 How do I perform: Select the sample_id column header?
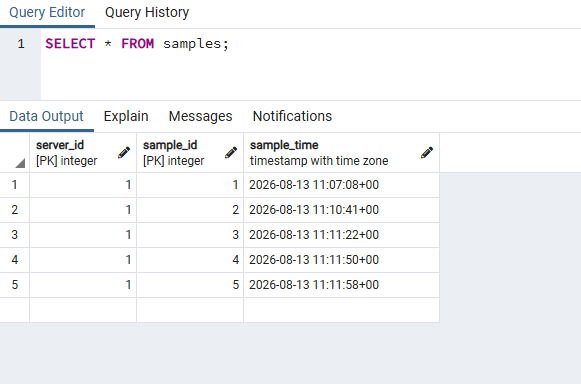tap(190, 152)
